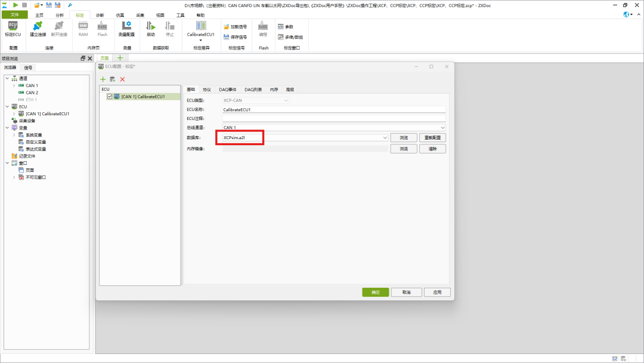
Task: Open the 协议 tab in ECU dialog
Action: [206, 90]
